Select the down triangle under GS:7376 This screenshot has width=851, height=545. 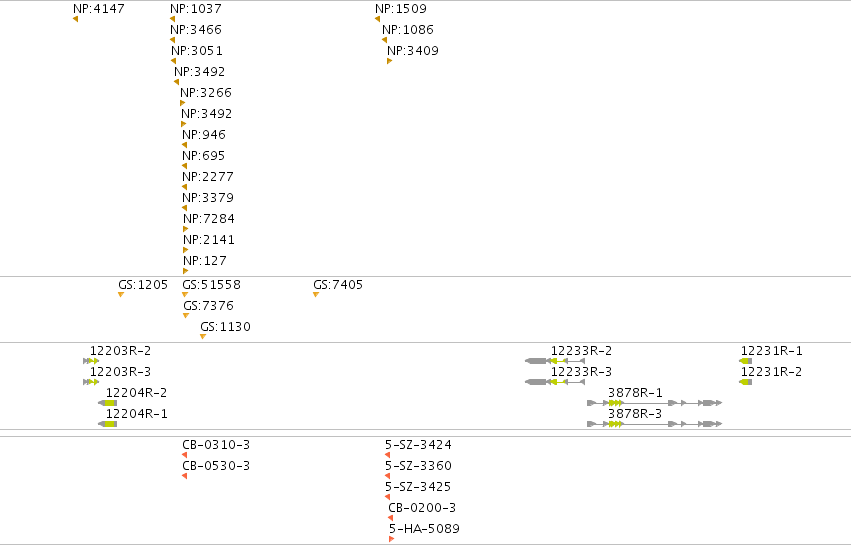(186, 316)
